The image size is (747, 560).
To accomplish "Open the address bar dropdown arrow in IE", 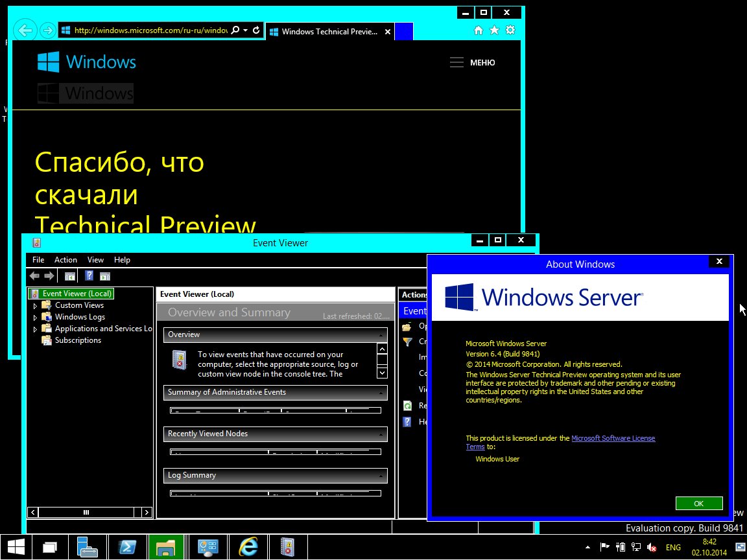I will (245, 30).
